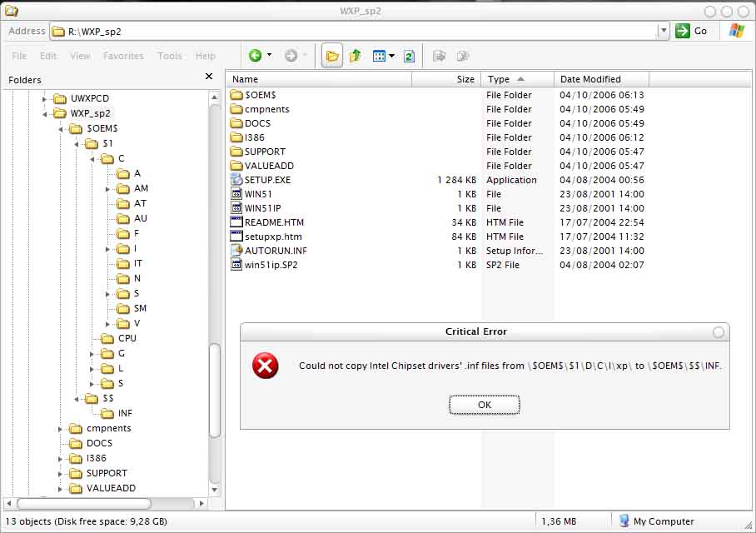The image size is (756, 533).
Task: Select SETUP.EXE in the file list
Action: click(267, 180)
